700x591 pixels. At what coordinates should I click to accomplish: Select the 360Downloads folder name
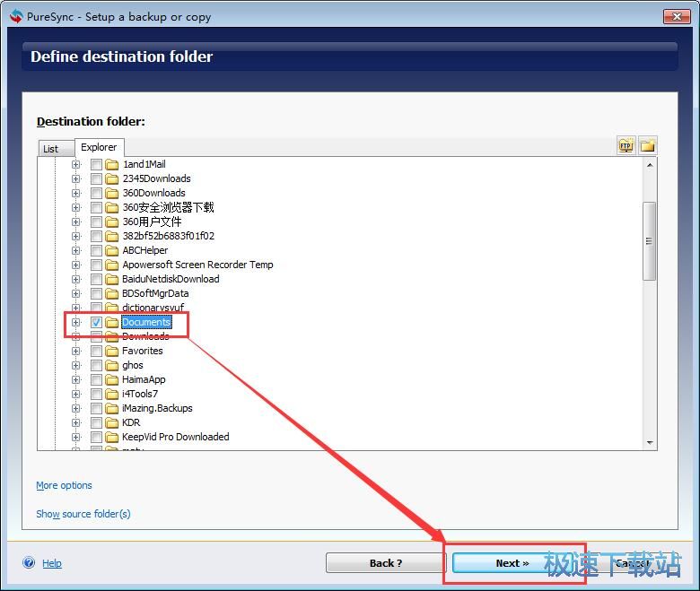coord(154,193)
